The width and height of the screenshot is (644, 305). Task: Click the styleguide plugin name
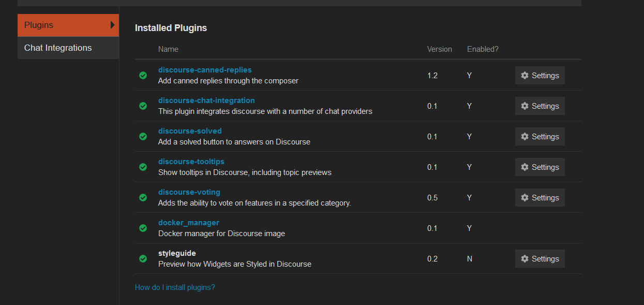tap(177, 253)
